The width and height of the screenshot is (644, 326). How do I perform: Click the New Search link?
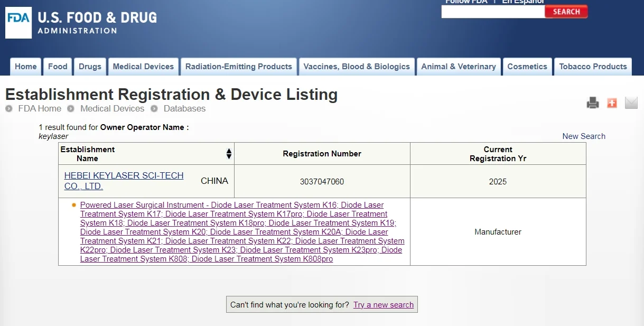coord(583,136)
